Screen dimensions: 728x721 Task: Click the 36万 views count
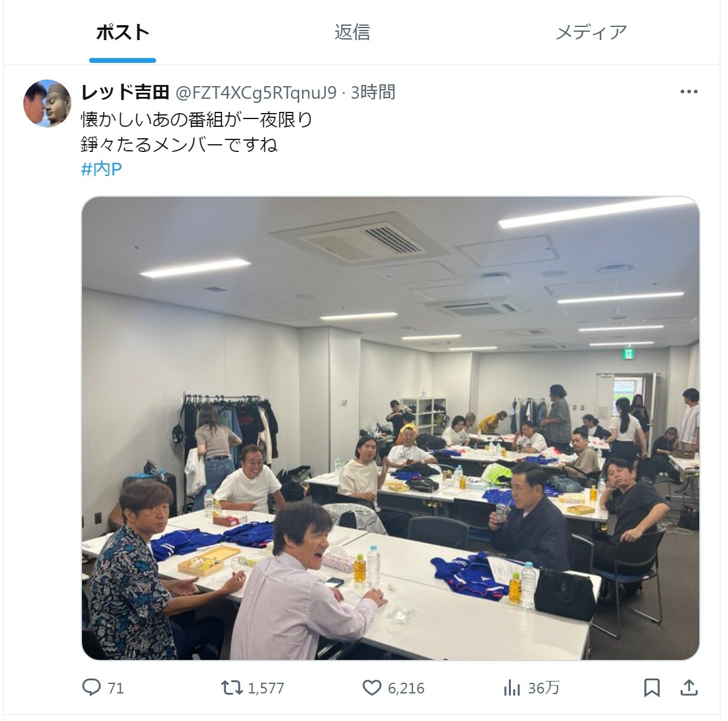click(x=544, y=688)
